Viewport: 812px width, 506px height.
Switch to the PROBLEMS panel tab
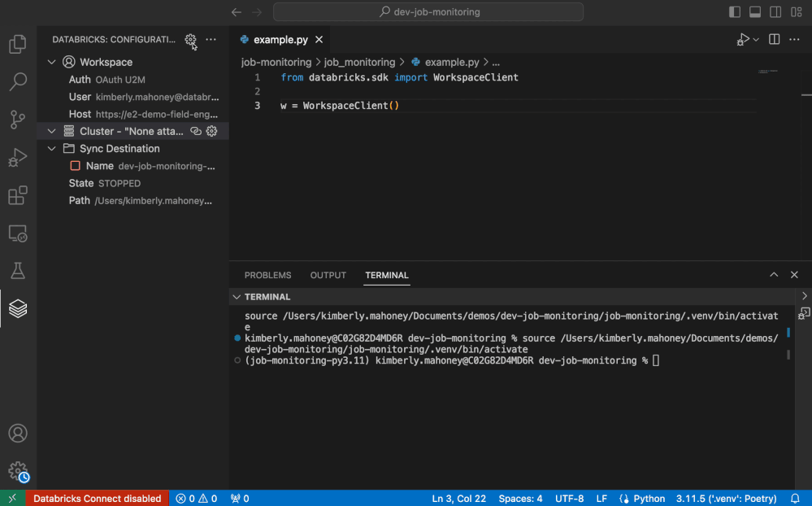pos(267,275)
